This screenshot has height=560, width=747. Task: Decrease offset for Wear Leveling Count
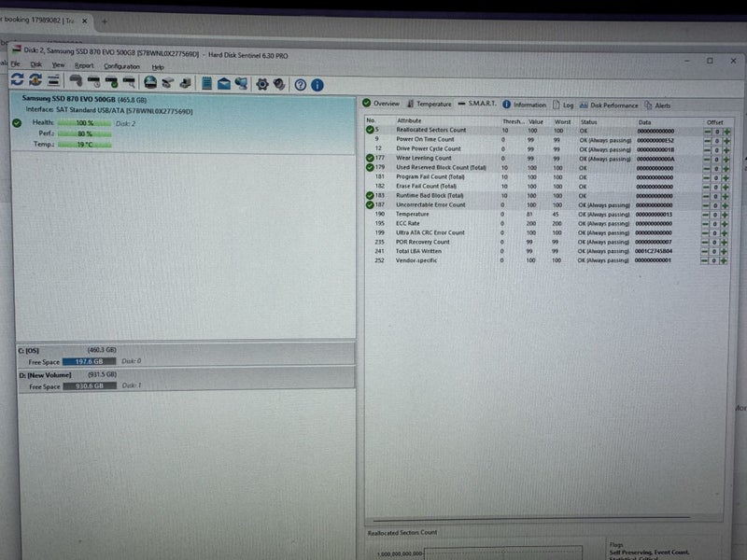[x=707, y=160]
